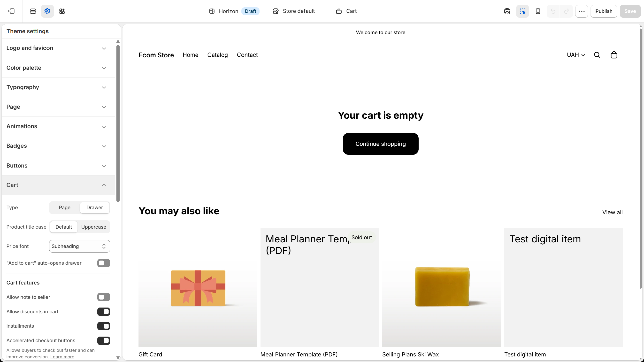The image size is (644, 362).
Task: Open the Selling Plans Ski Wax image
Action: [441, 288]
